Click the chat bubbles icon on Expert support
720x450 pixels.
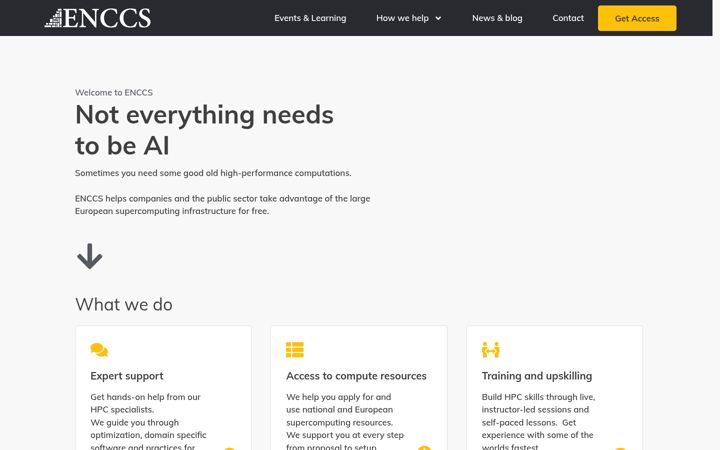(99, 350)
